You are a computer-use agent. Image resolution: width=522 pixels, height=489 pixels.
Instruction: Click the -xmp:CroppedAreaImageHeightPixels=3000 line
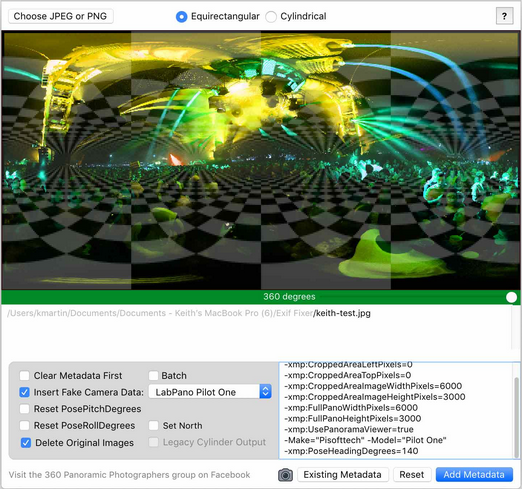375,397
